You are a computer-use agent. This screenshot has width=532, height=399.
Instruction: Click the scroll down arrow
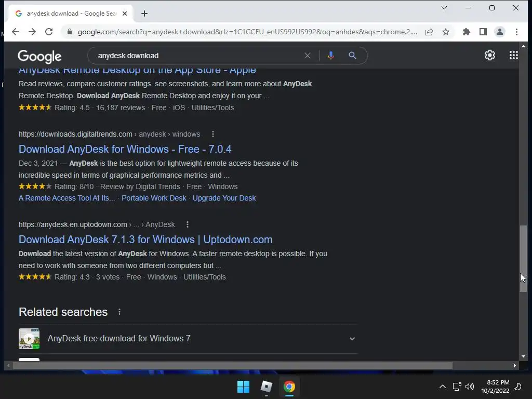[x=523, y=356]
